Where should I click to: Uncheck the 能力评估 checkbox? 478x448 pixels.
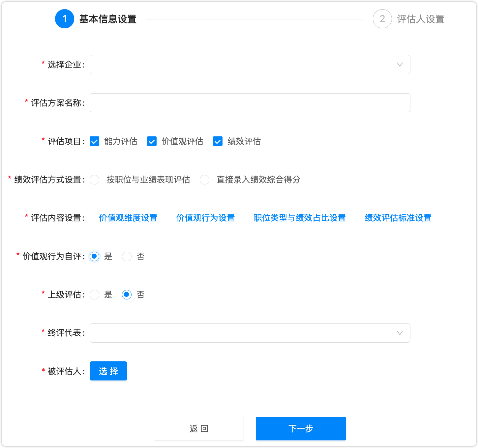[x=95, y=141]
